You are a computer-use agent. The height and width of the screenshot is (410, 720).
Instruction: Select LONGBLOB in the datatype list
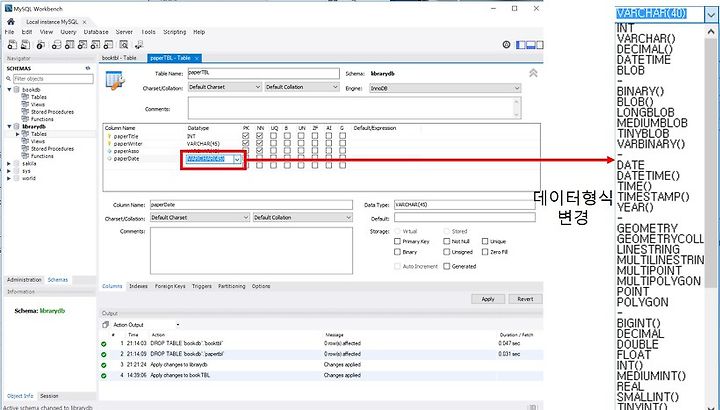pos(646,112)
